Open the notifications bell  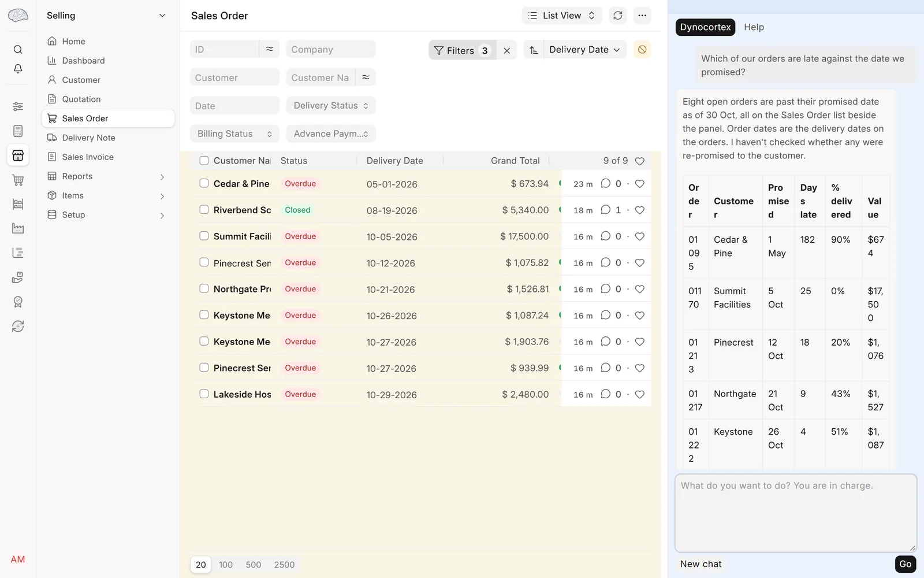pos(18,69)
